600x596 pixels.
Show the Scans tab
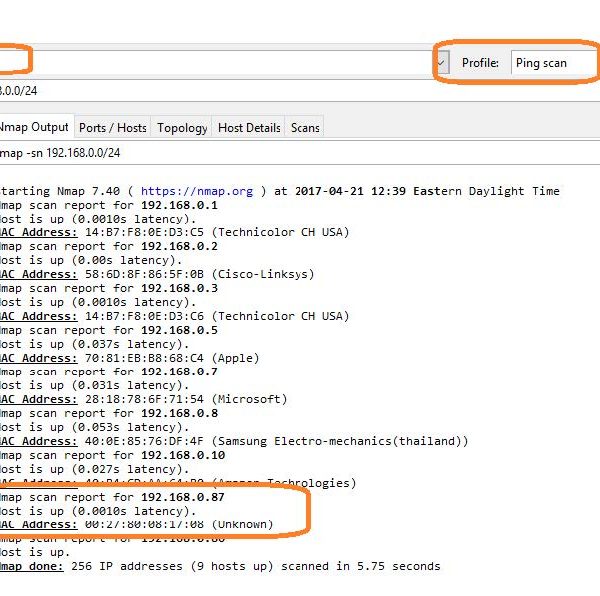tap(305, 127)
